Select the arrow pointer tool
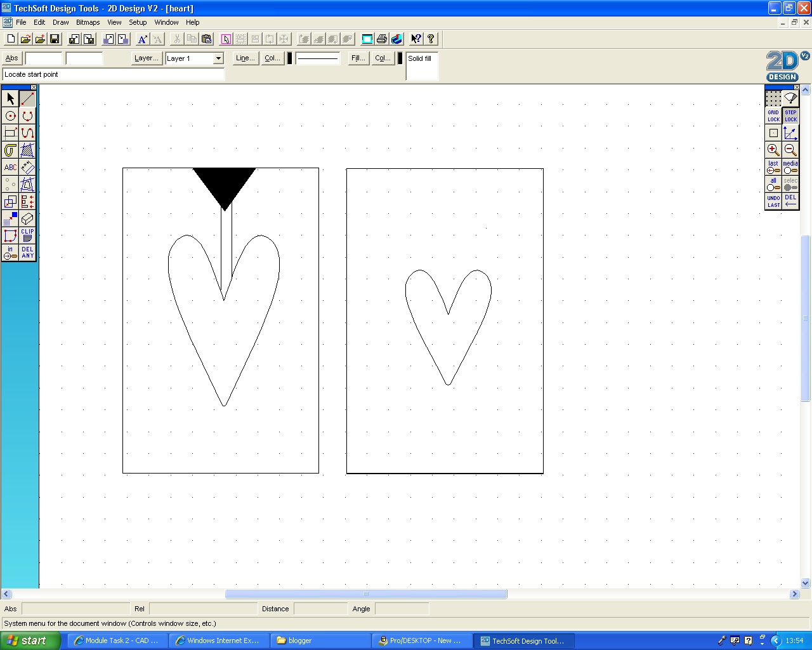Viewport: 812px width, 650px height. click(x=10, y=98)
